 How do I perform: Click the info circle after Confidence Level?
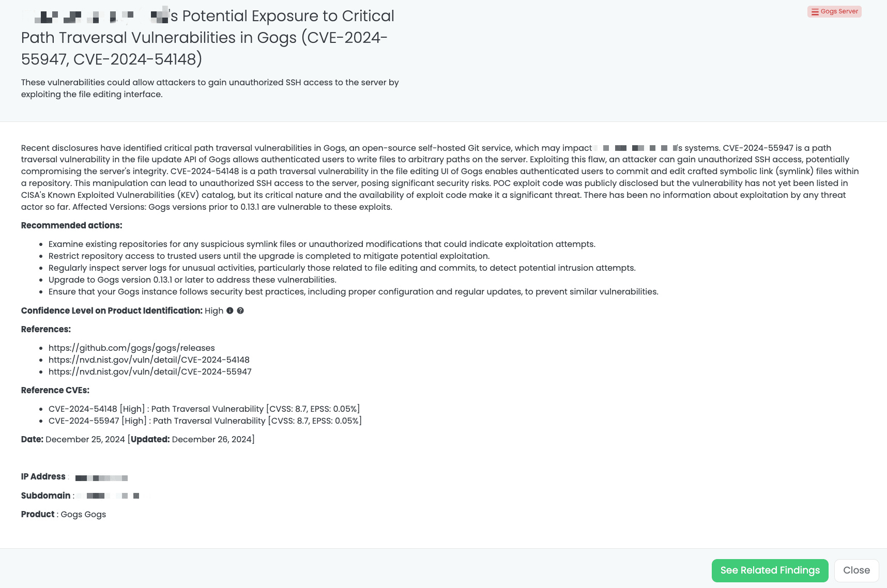[231, 311]
